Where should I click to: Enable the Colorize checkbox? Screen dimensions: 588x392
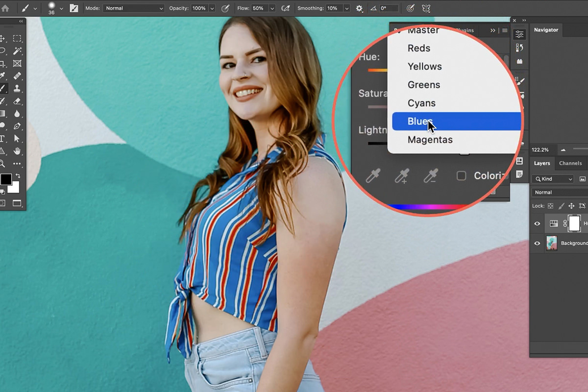click(x=461, y=175)
